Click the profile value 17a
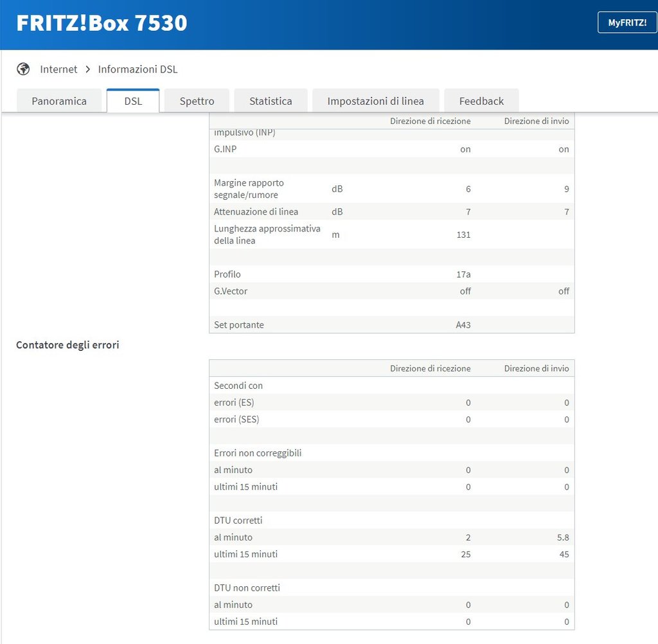 463,274
